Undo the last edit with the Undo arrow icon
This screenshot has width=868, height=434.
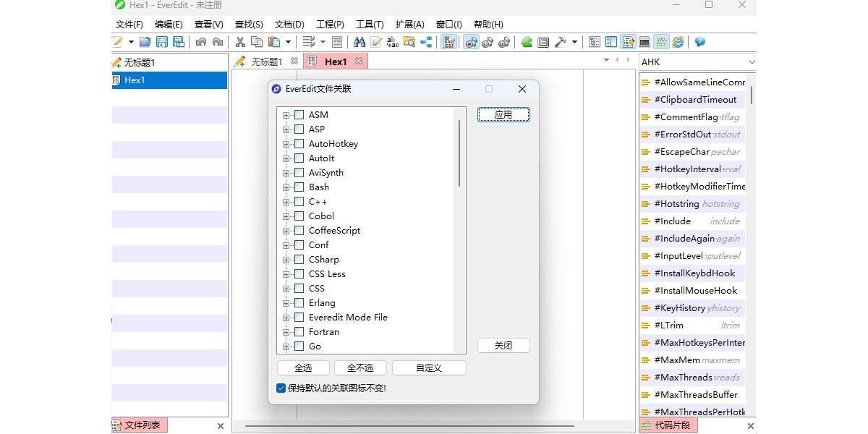click(x=202, y=41)
